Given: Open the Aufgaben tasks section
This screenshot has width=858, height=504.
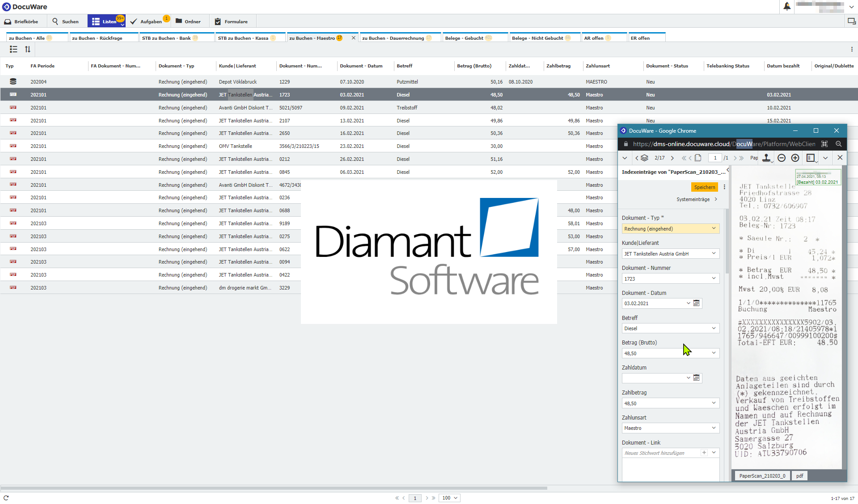Looking at the screenshot, I should (148, 21).
